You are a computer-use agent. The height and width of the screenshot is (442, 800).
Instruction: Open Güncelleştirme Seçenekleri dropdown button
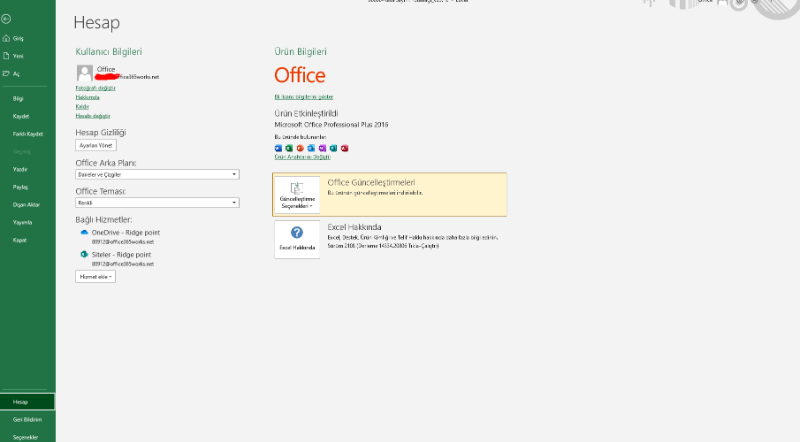297,194
